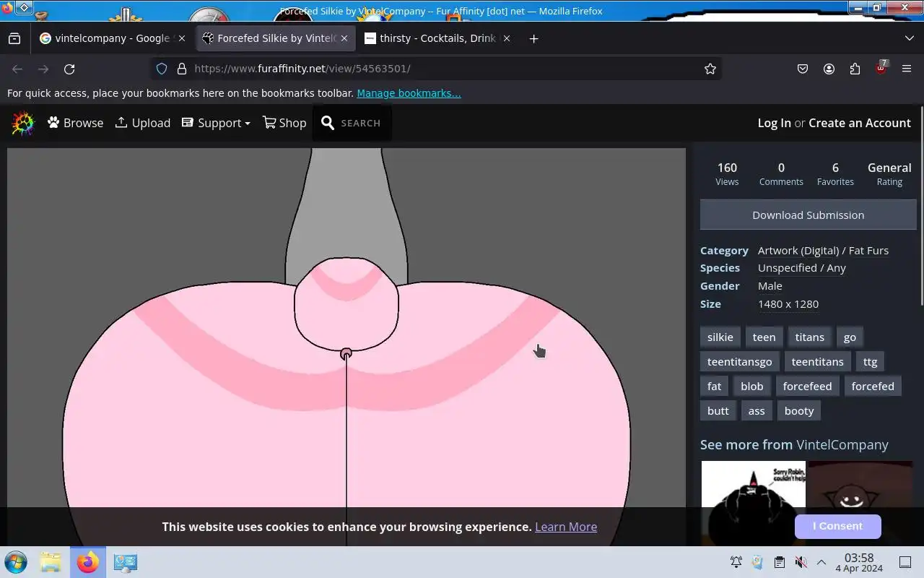924x578 pixels.
Task: Click the Manage bookmarks link
Action: (x=409, y=93)
